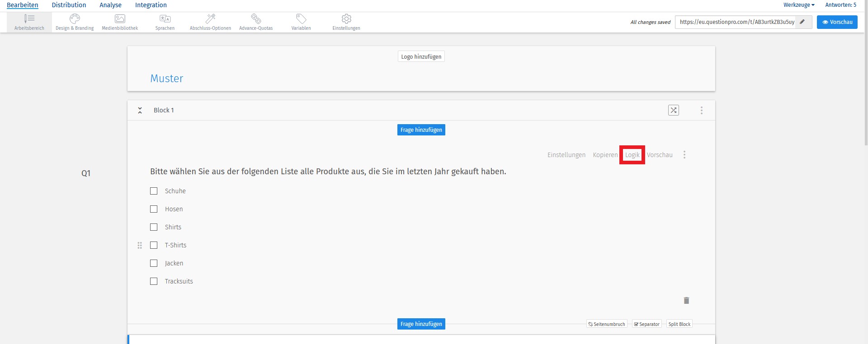Insert a Seitenumbruch page break
This screenshot has height=344, width=868.
pyautogui.click(x=607, y=324)
